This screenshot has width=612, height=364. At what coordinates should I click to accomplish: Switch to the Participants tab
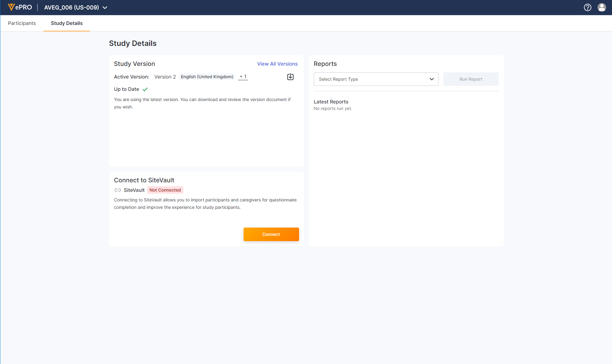click(x=22, y=23)
